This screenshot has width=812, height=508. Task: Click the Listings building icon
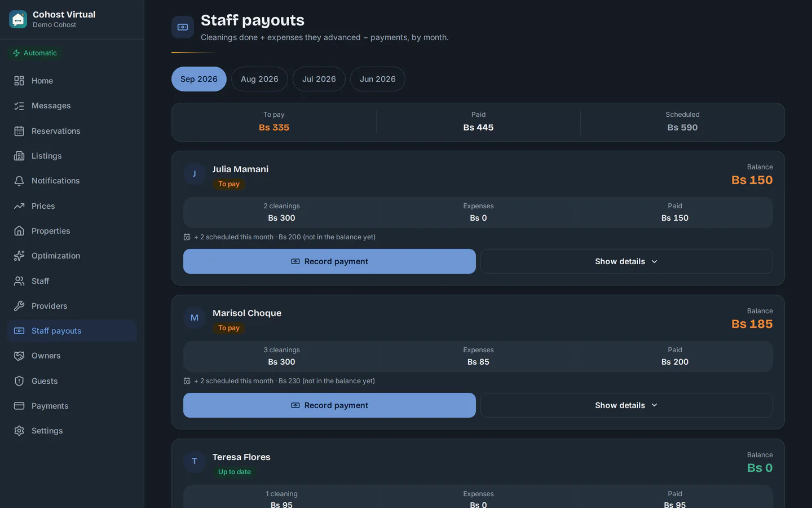pyautogui.click(x=19, y=156)
